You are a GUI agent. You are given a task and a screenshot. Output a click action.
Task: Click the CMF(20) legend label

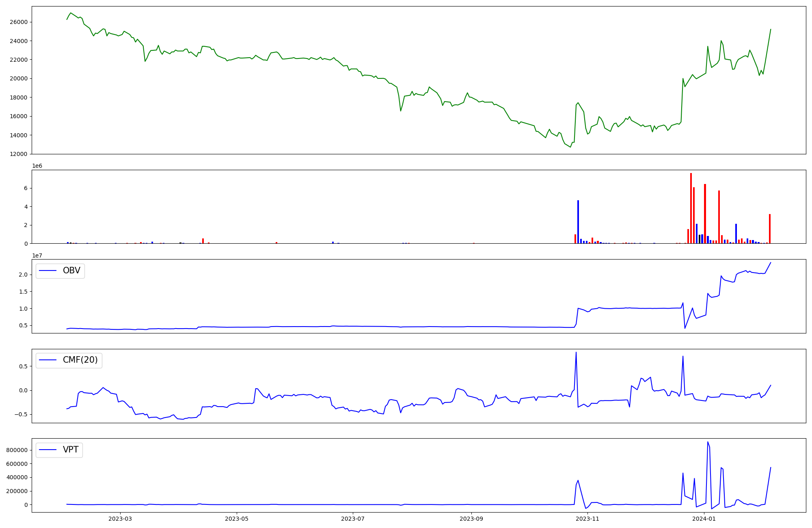pos(80,360)
